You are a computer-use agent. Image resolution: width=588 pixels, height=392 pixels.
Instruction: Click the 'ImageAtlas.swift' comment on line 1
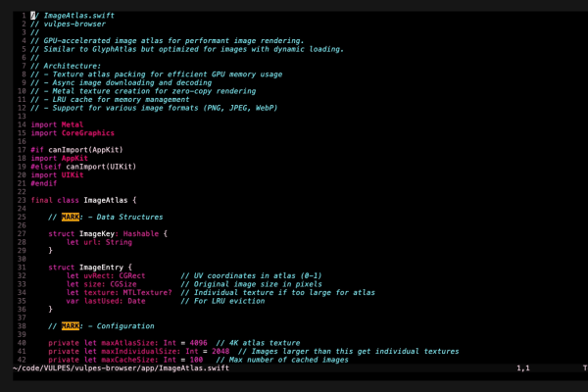click(x=73, y=16)
